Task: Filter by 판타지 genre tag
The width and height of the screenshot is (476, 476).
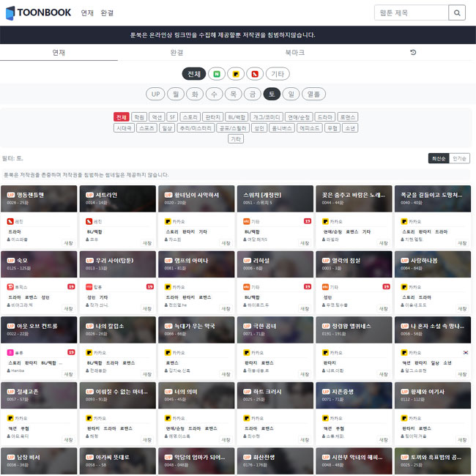Action: pos(212,117)
